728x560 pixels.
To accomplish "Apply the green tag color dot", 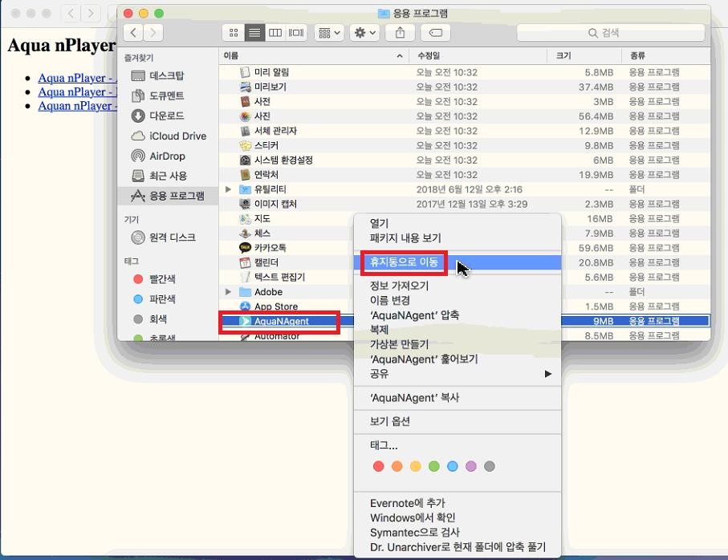I will pyautogui.click(x=434, y=466).
